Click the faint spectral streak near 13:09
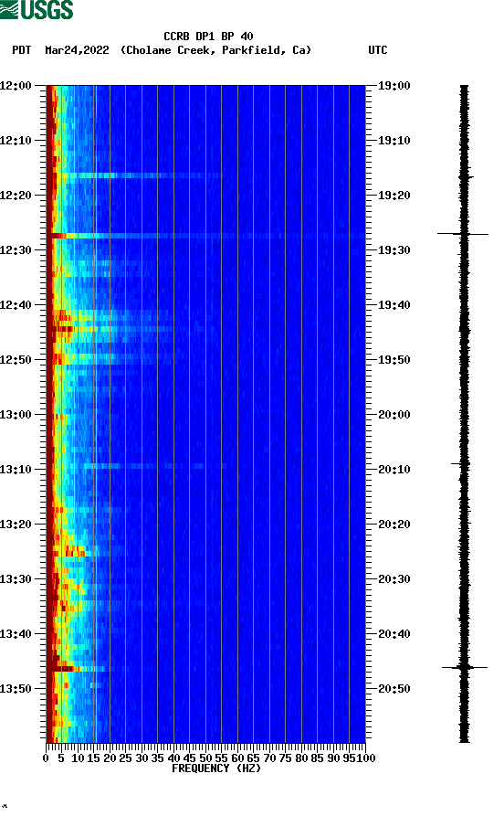Image resolution: width=504 pixels, height=816 pixels. coord(155,466)
